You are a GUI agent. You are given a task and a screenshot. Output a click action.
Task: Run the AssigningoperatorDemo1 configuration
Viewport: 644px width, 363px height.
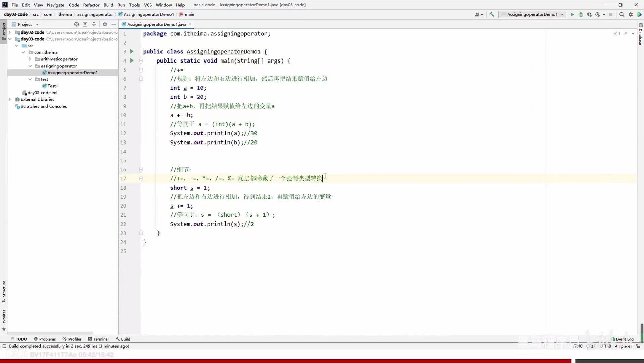[572, 14]
